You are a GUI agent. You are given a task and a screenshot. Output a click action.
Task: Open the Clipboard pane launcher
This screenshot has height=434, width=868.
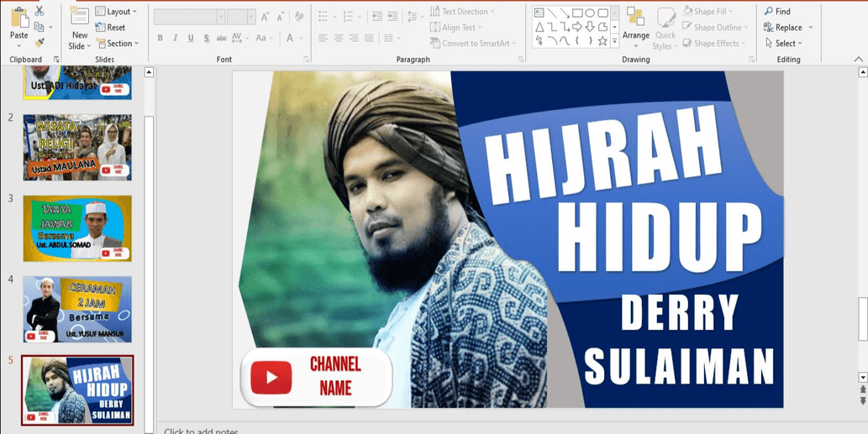56,59
